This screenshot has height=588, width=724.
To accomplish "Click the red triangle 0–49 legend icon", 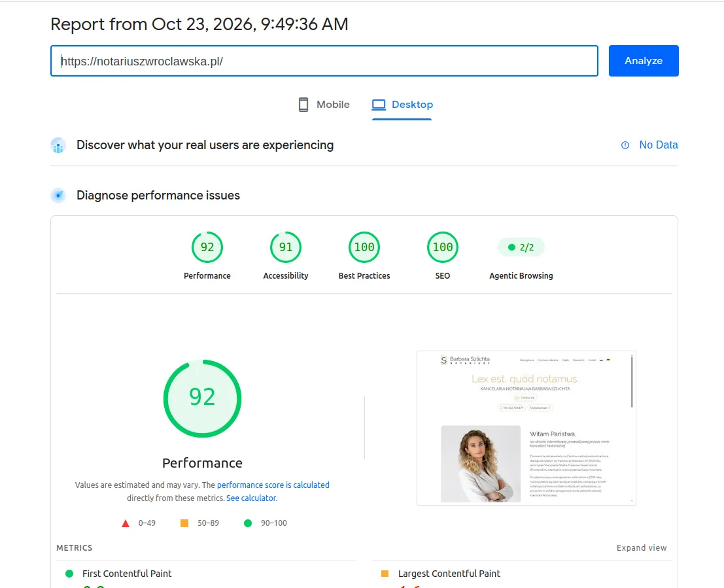I will pos(125,523).
